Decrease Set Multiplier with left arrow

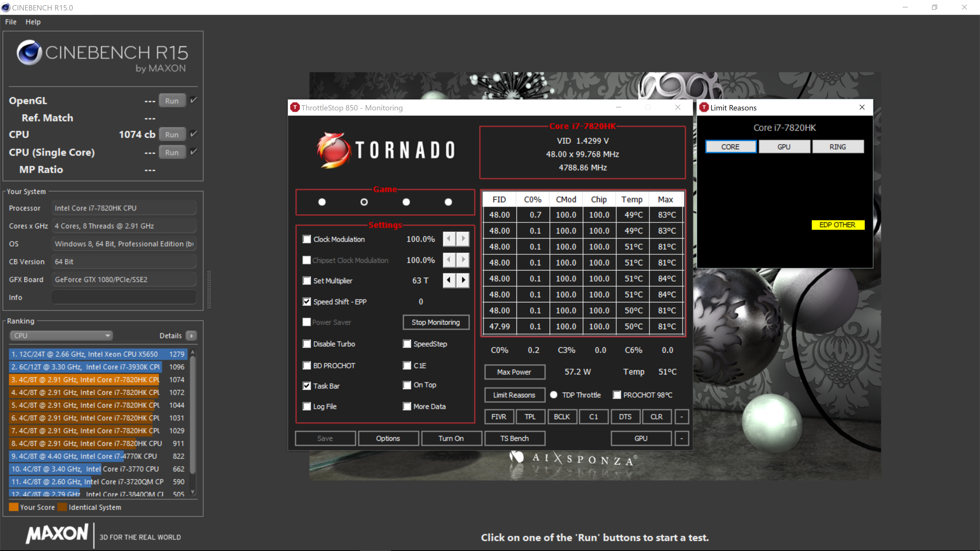click(449, 280)
